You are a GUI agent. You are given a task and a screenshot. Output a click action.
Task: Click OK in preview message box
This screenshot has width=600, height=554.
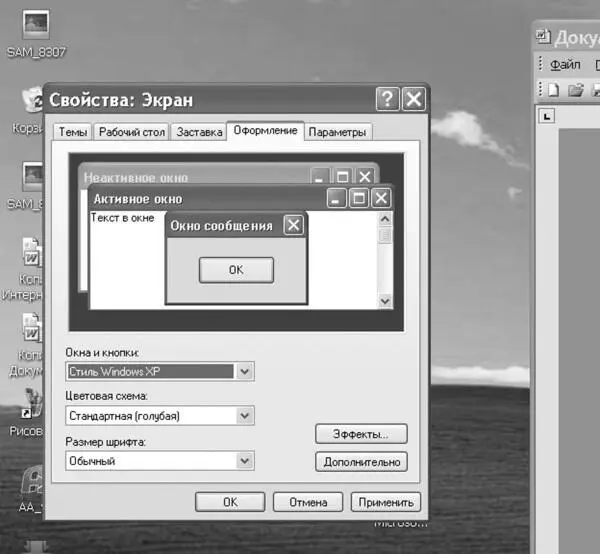pos(236,270)
